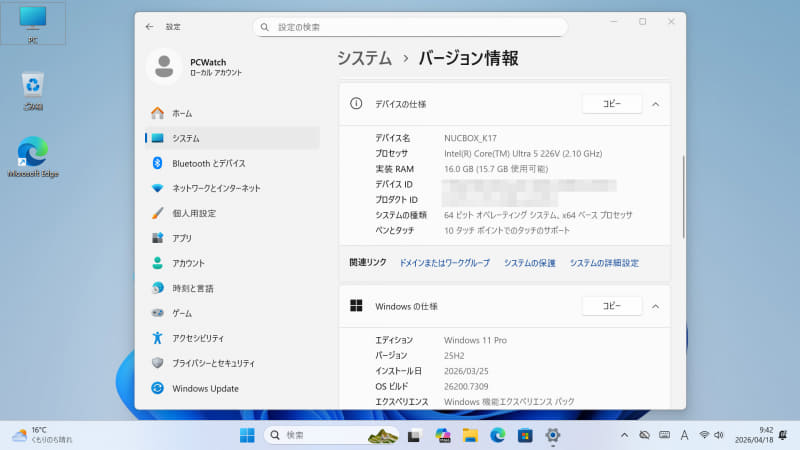800x450 pixels.
Task: Open 個人用設定 in the sidebar
Action: click(232, 213)
